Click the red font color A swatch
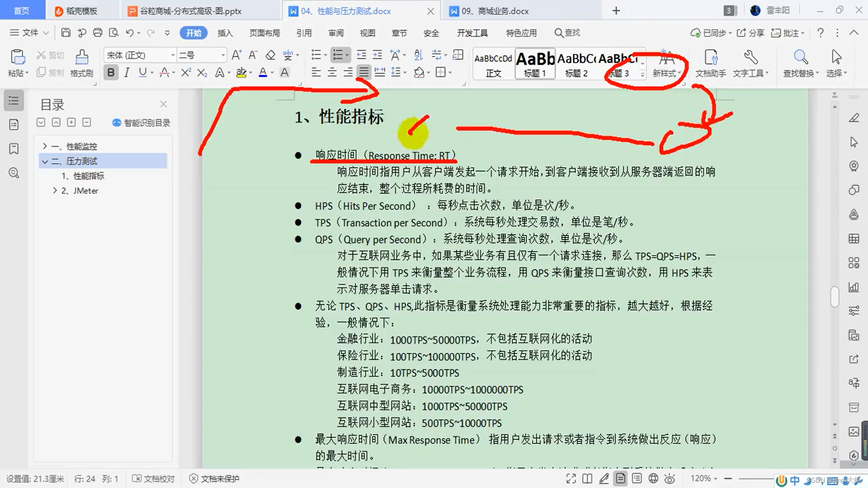 [263, 72]
